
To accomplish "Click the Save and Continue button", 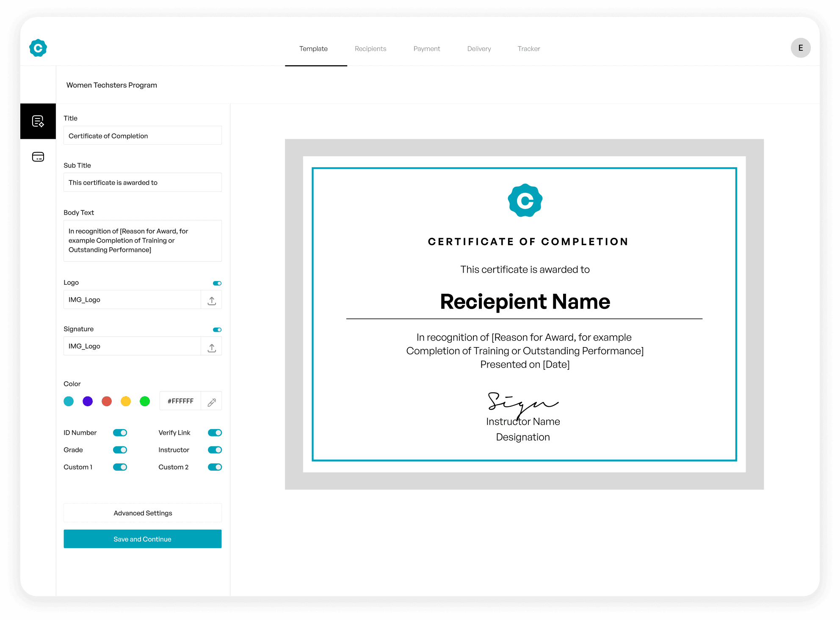I will 142,539.
